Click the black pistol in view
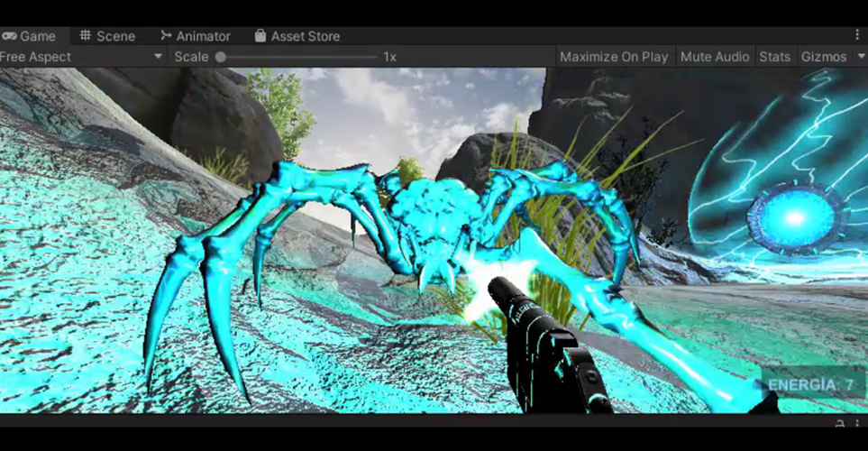This screenshot has width=868, height=451. pos(541,352)
